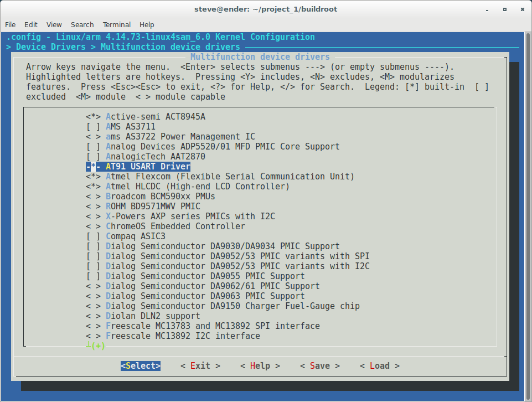Click the Load button

pos(379,366)
